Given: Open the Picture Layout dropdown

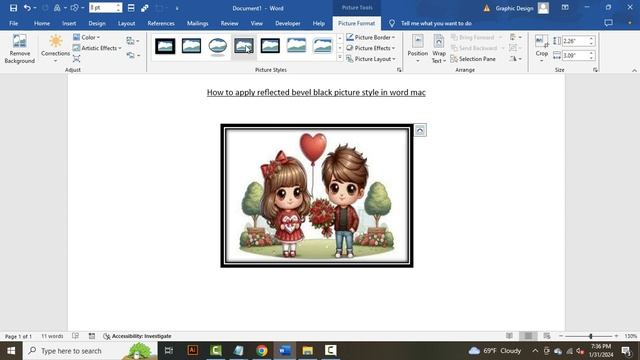Looking at the screenshot, I should pos(371,59).
